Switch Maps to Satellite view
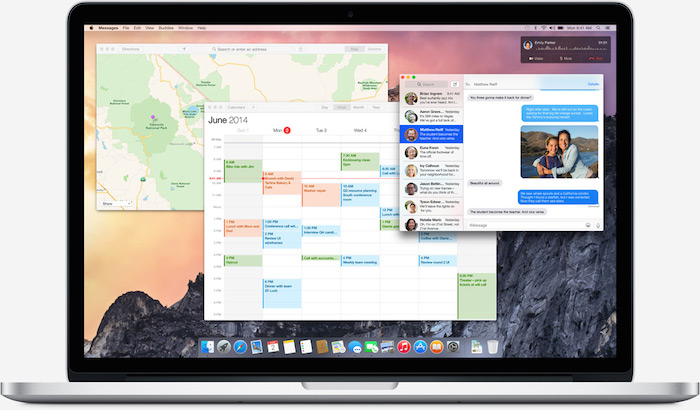 [374, 49]
